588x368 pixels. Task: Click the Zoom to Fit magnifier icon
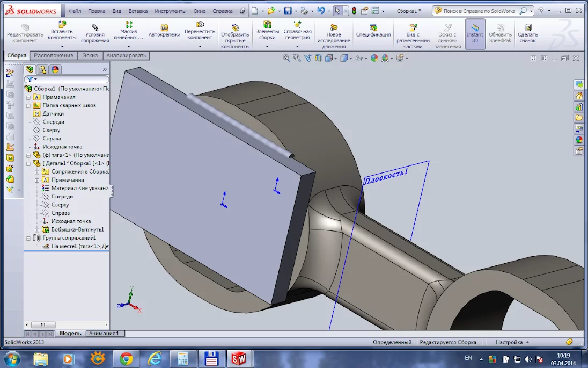coord(286,58)
